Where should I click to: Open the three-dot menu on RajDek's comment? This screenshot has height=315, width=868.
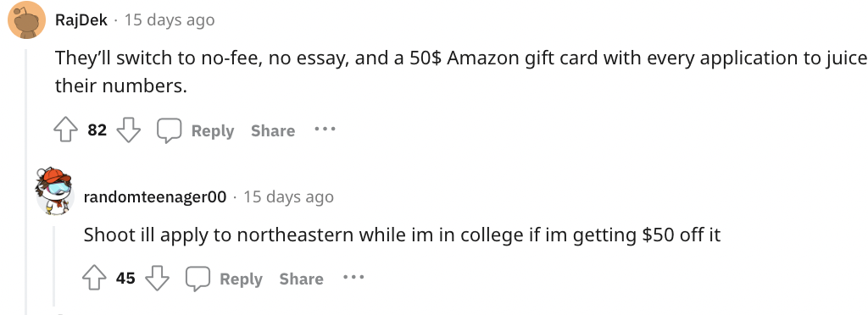point(325,130)
